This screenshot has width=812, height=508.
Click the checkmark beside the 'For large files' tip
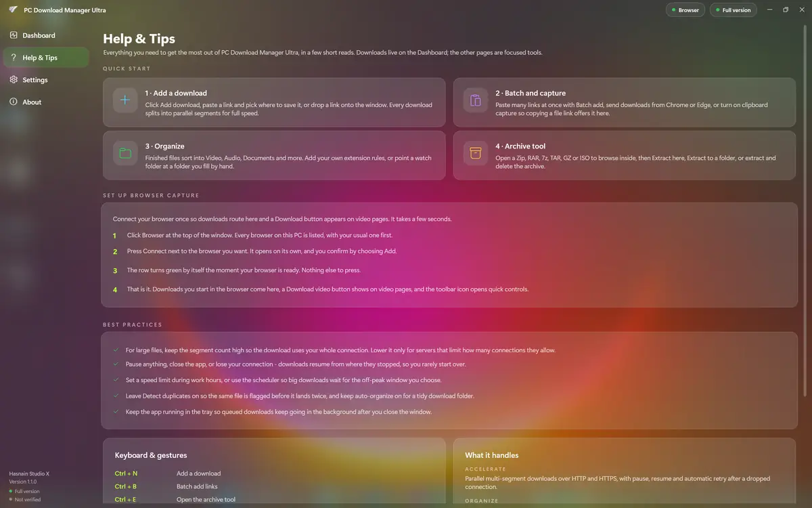(x=116, y=350)
